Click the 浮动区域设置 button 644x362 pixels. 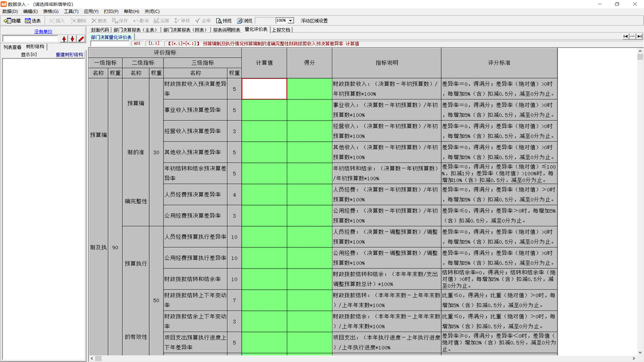[x=314, y=21]
